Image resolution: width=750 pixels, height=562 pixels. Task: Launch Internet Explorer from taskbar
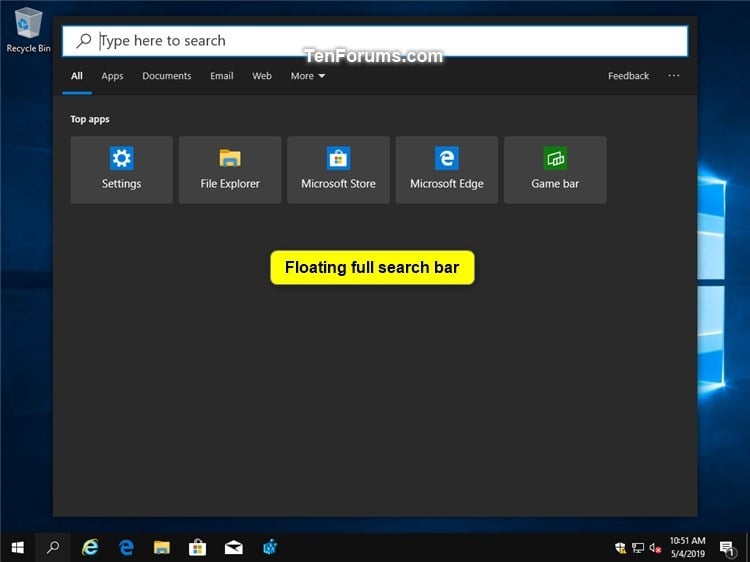(x=90, y=547)
